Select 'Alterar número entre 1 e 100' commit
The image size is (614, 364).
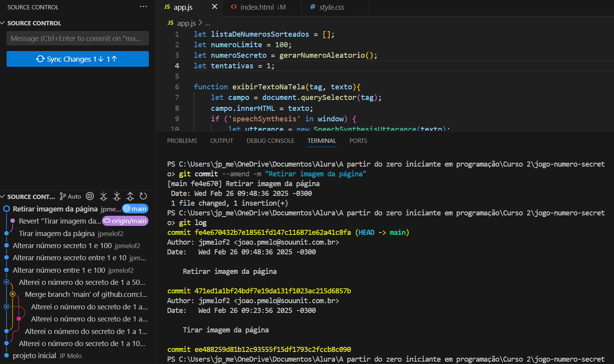tap(78, 270)
